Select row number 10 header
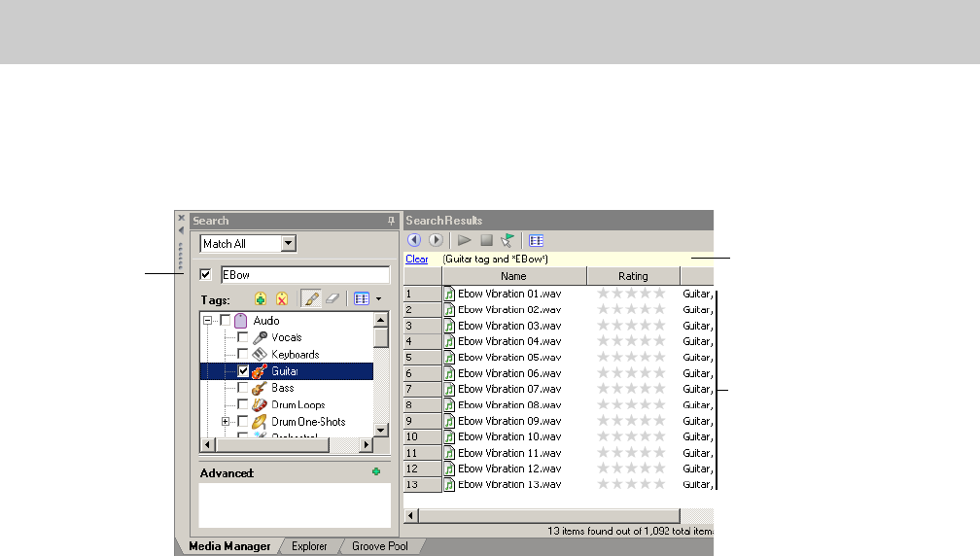 423,436
